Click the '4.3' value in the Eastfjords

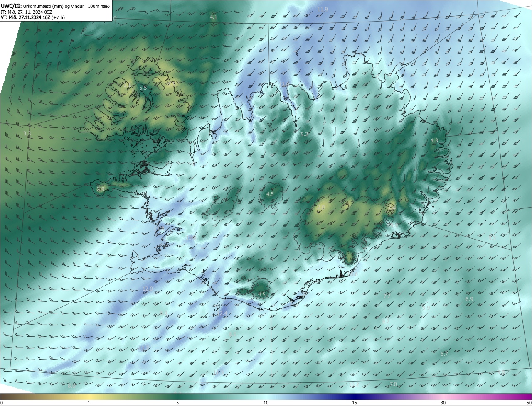[434, 141]
